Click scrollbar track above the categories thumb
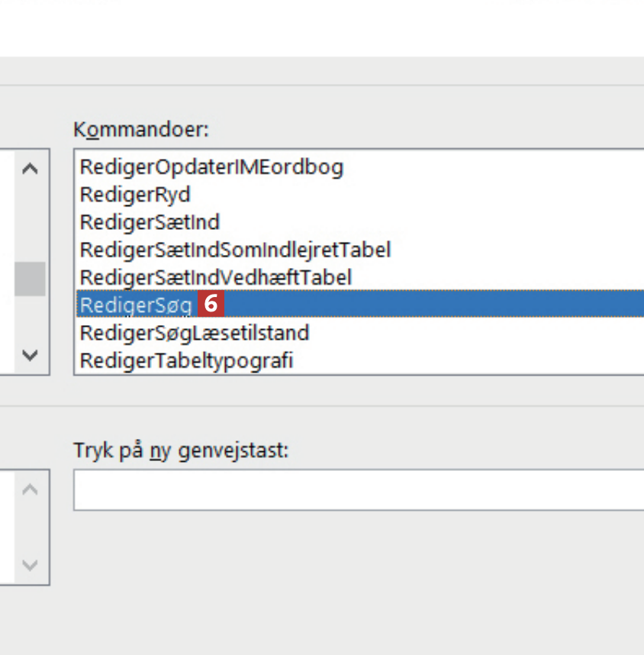 pos(31,221)
